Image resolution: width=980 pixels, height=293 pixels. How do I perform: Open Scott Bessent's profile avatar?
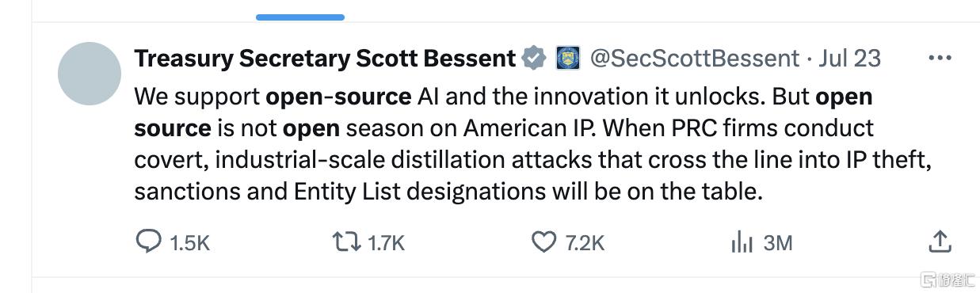(90, 74)
